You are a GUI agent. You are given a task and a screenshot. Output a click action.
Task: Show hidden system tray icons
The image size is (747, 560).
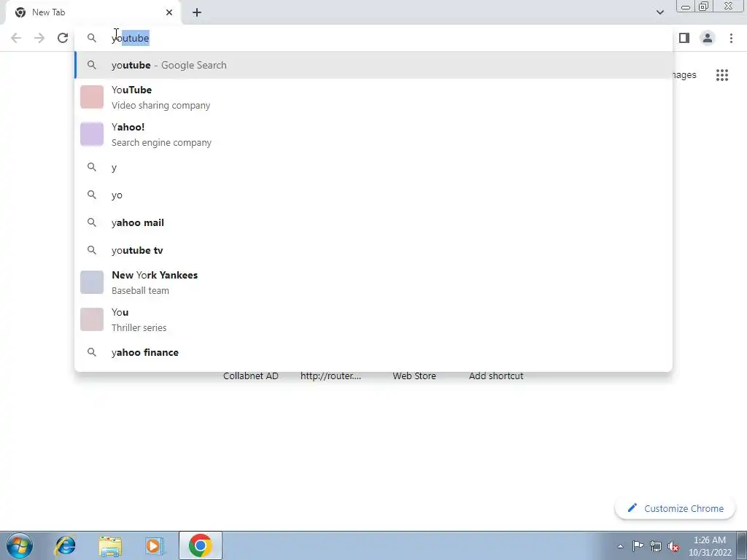(620, 547)
